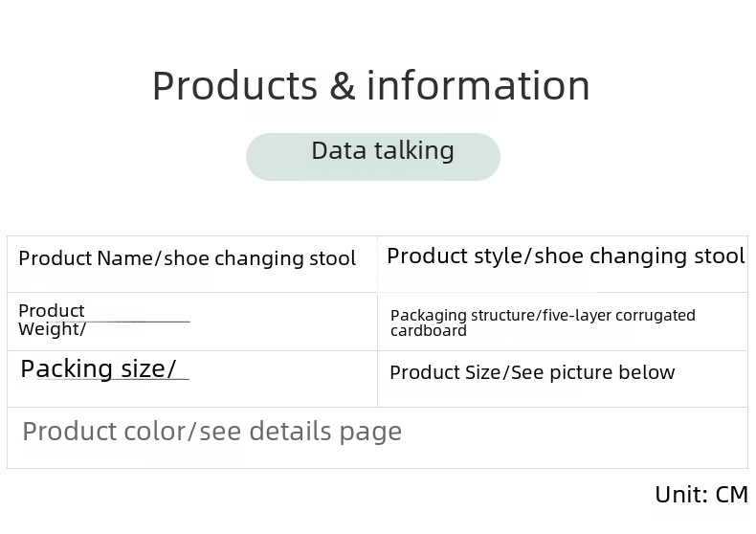
Task: Click the Product color label
Action: click(104, 432)
